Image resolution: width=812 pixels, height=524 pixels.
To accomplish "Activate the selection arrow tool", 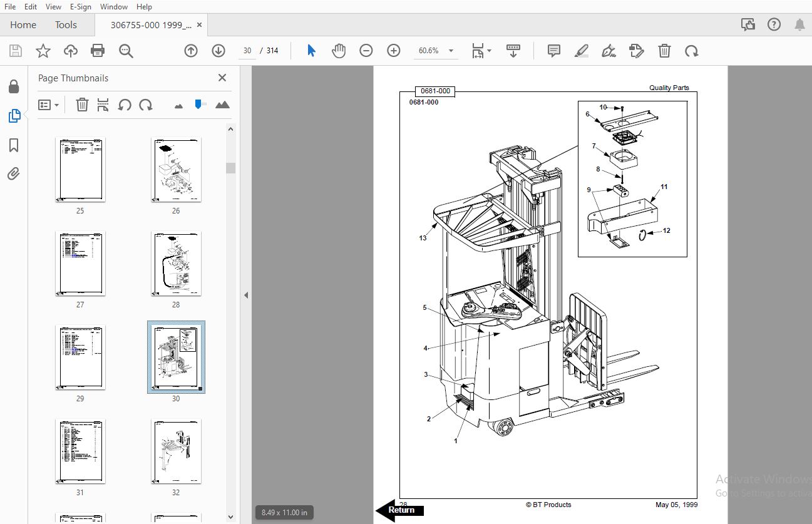I will pyautogui.click(x=311, y=51).
